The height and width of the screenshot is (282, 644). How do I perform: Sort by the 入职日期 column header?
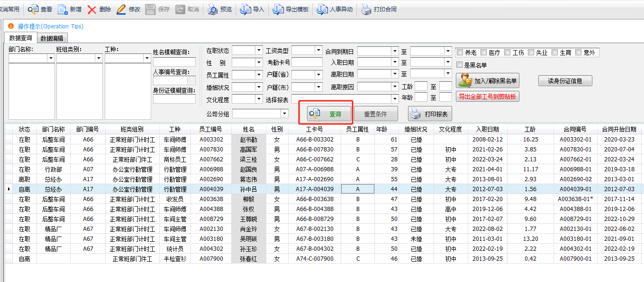(x=487, y=129)
